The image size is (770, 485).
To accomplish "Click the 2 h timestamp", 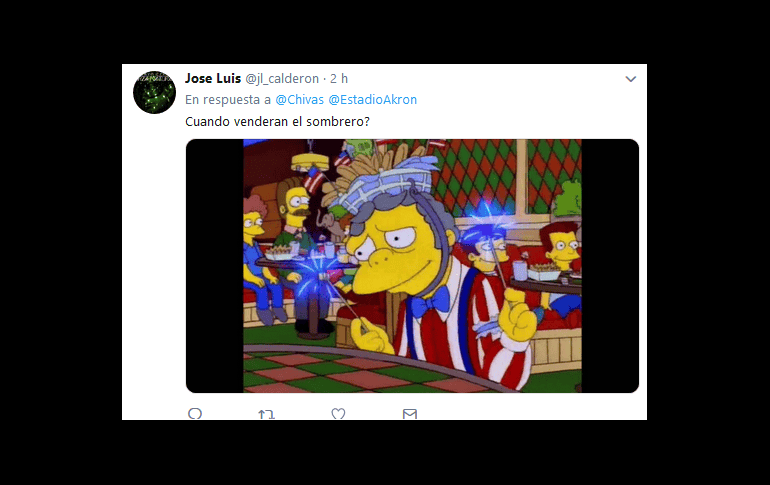I will point(339,79).
